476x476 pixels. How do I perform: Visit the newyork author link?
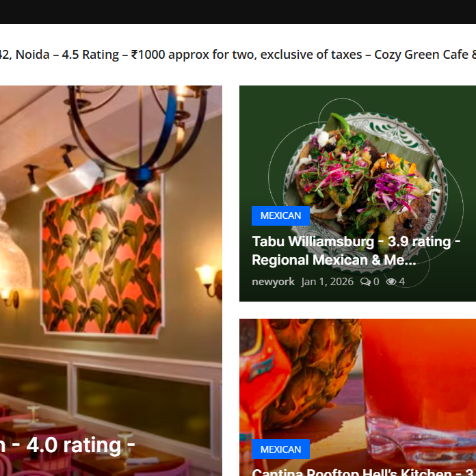tap(273, 282)
